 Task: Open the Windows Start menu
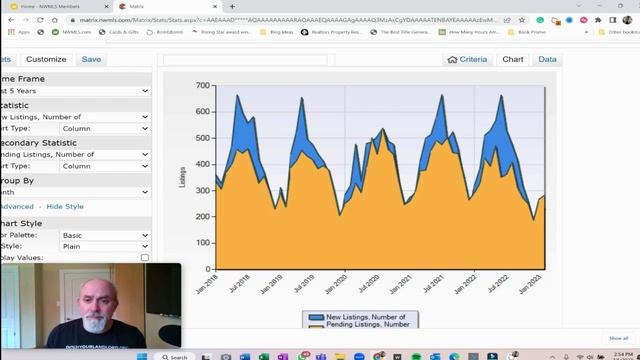pos(142,356)
